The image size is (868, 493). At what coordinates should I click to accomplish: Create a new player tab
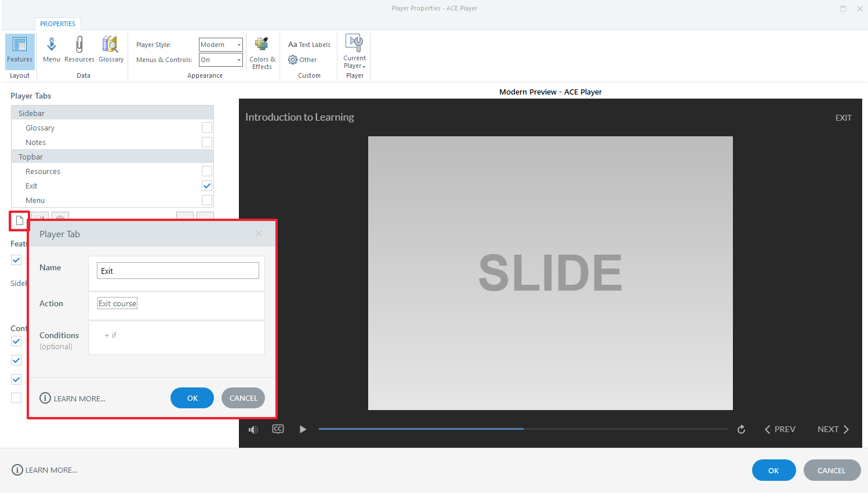(x=19, y=220)
